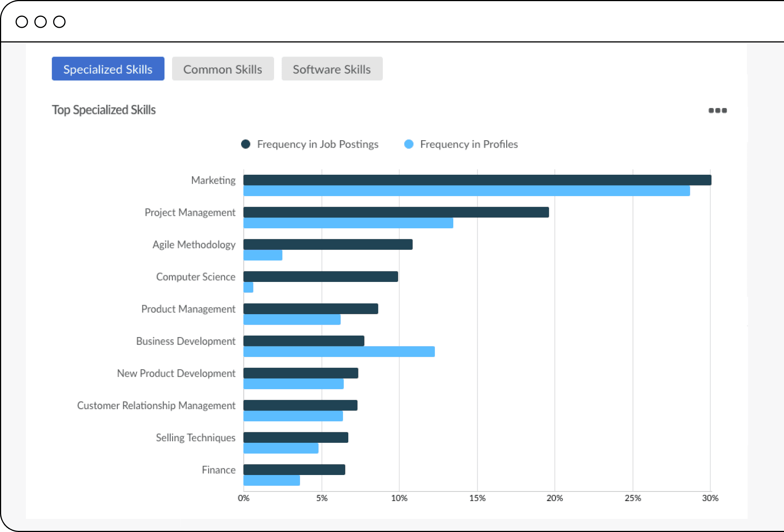Click the Customer Relationship Management job postings bar
Screen dimensions: 784x532
(300, 405)
